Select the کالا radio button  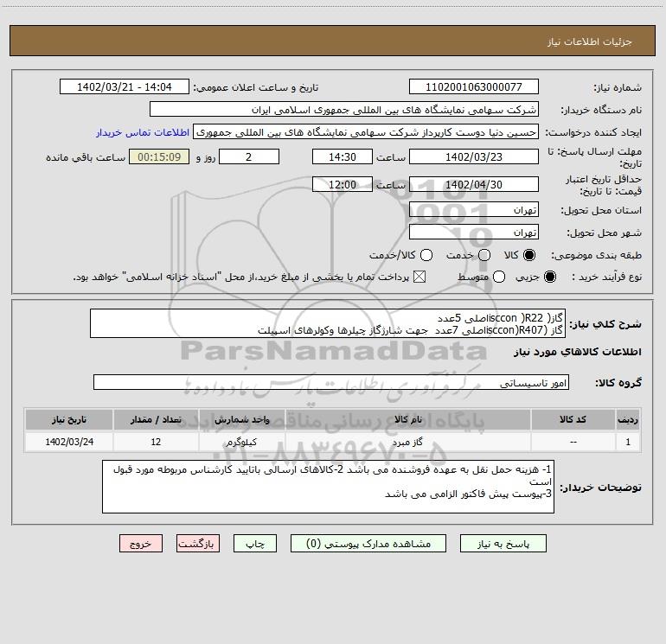pyautogui.click(x=529, y=255)
